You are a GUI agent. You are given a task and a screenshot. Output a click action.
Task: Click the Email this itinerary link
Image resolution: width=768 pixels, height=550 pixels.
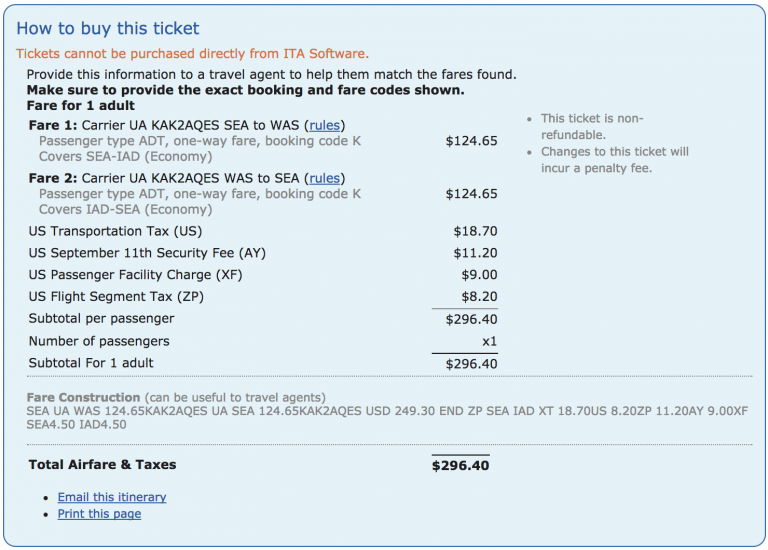(111, 497)
